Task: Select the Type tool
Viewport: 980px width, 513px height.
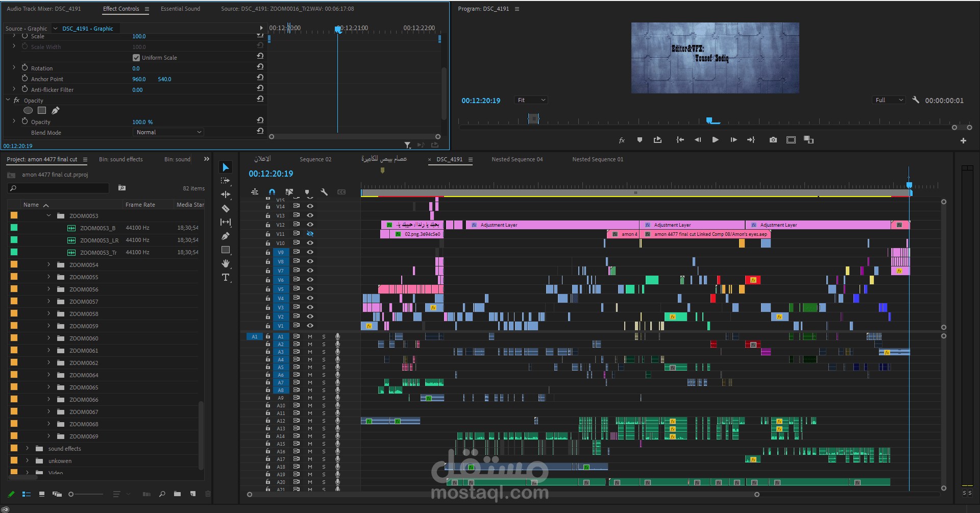Action: pyautogui.click(x=225, y=277)
